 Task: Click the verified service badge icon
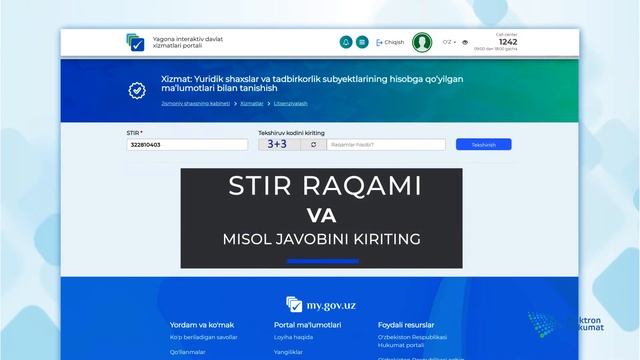pyautogui.click(x=137, y=90)
